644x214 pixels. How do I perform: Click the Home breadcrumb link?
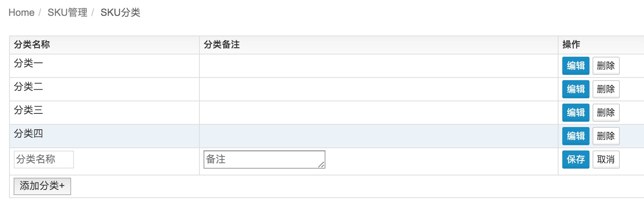click(x=21, y=12)
